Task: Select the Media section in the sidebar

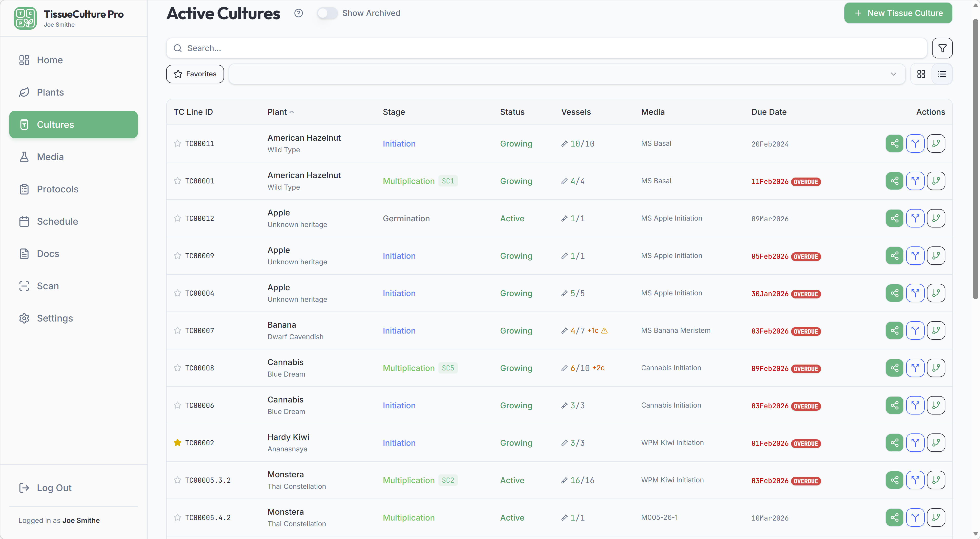Action: pos(50,157)
